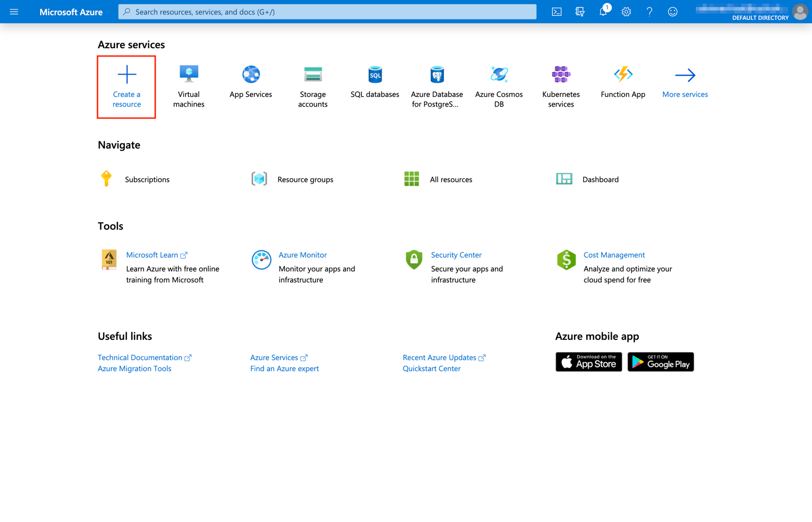
Task: Open the Cost Management link
Action: pyautogui.click(x=614, y=255)
